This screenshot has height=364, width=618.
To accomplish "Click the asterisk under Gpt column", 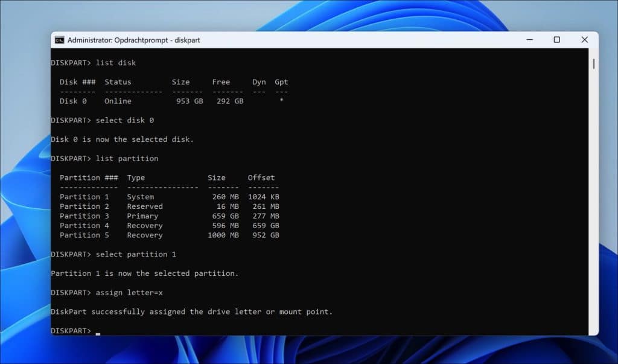I will [281, 101].
